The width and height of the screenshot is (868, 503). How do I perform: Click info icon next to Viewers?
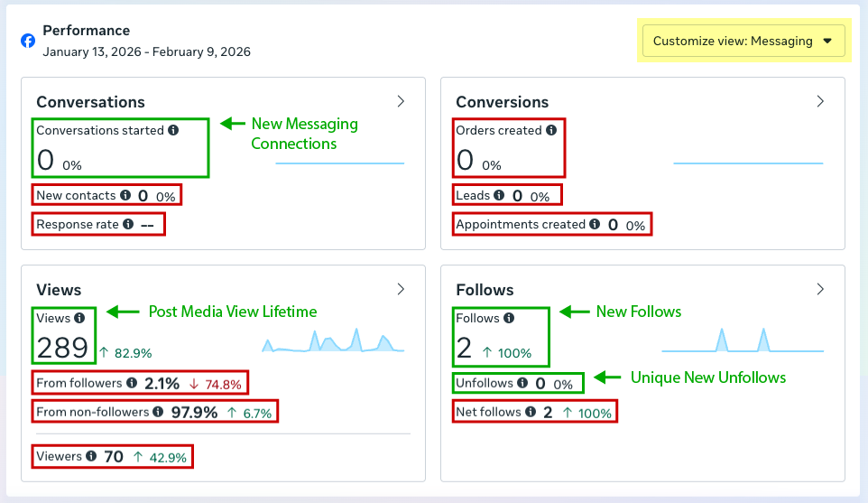coord(91,457)
